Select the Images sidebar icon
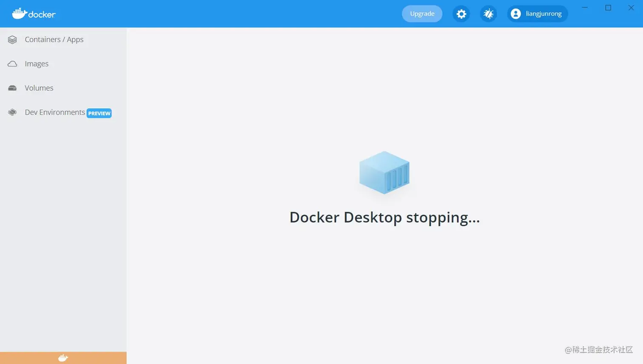This screenshot has width=643, height=364. (11, 63)
